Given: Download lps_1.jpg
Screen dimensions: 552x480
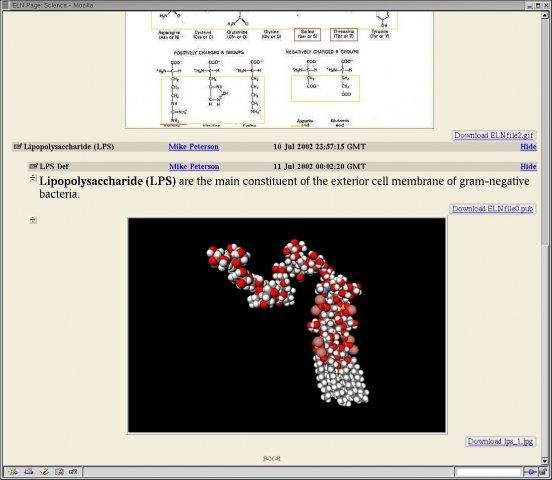Looking at the screenshot, I should pyautogui.click(x=500, y=441).
